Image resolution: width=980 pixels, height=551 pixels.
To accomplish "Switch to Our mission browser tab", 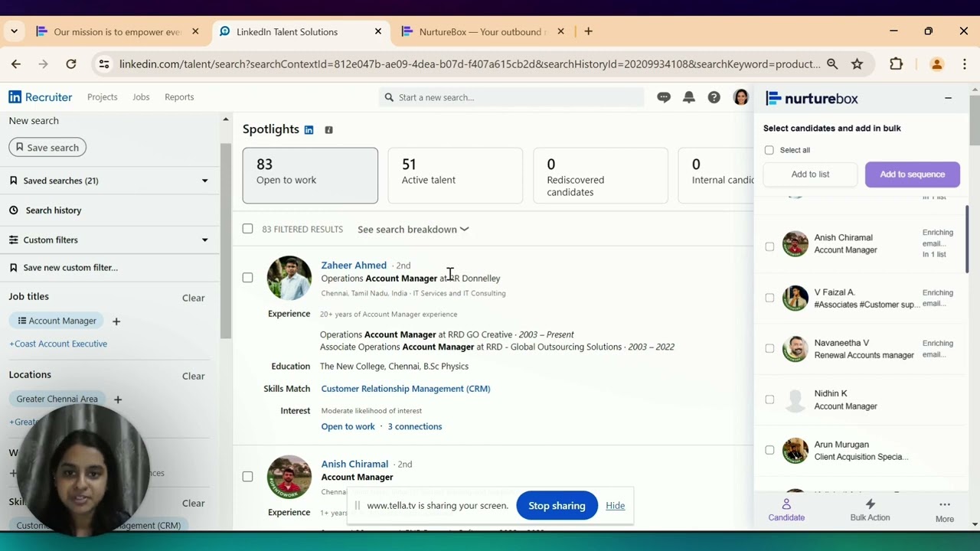I will click(x=118, y=32).
